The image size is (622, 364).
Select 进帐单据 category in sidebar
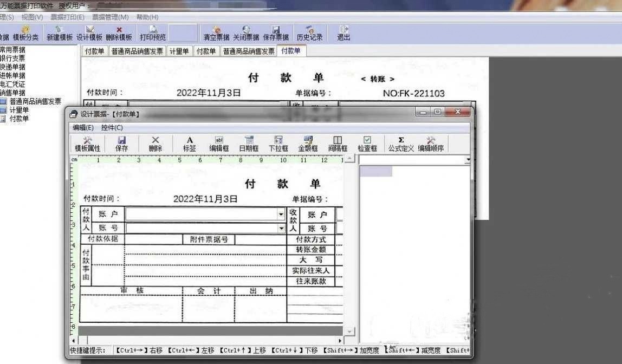[x=12, y=75]
